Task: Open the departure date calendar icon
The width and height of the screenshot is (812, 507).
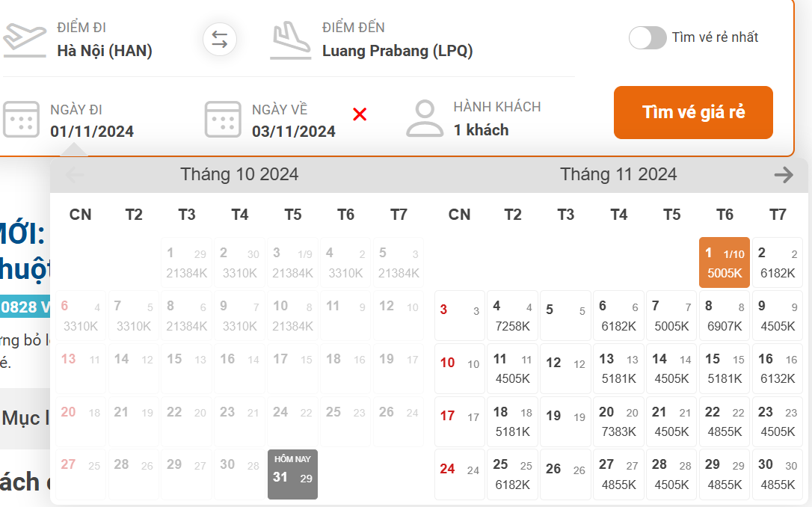Action: 21,119
